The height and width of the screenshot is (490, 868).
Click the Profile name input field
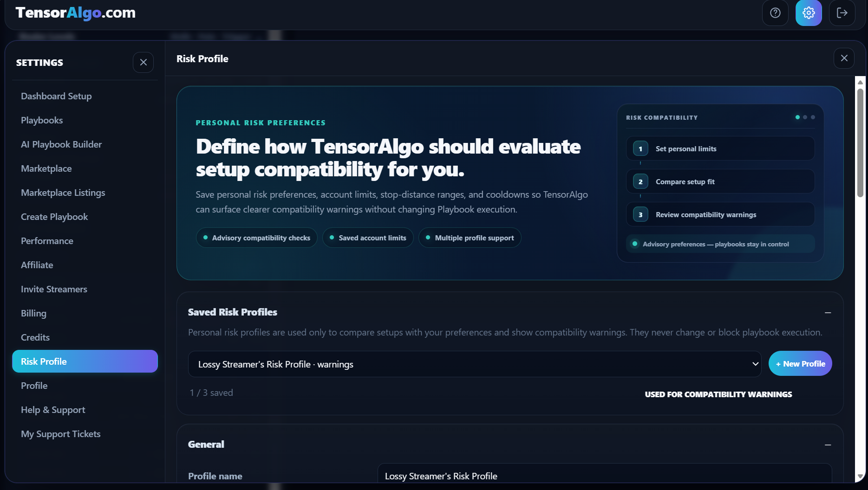(x=605, y=474)
